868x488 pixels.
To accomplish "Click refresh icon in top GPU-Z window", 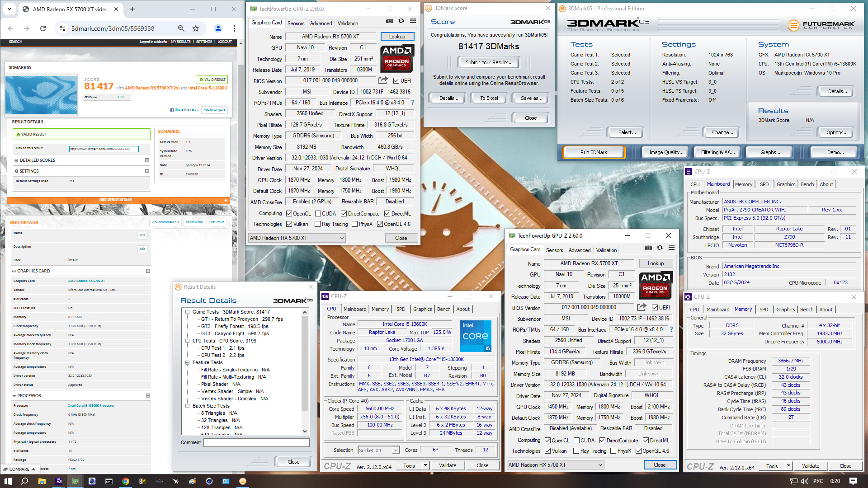I will [401, 21].
